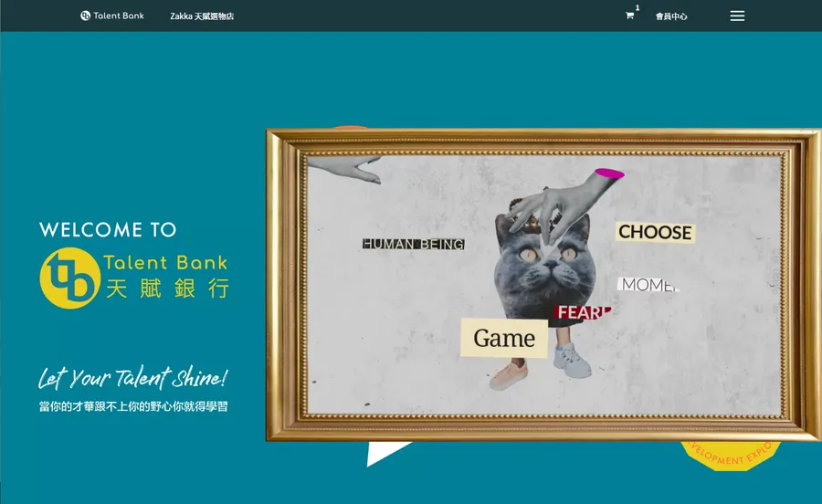Open Zakka 天賦選物店 shop link

202,16
